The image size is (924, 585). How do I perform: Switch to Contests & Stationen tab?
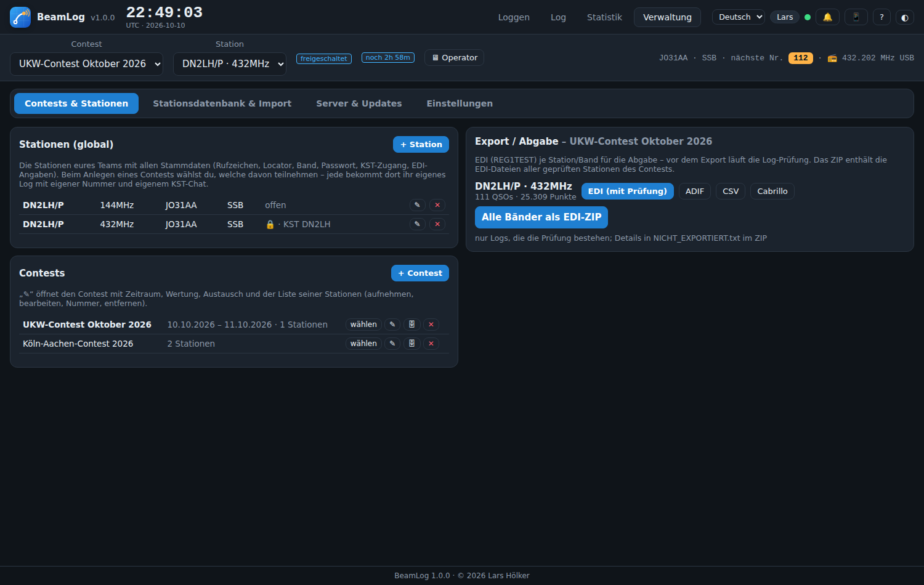tap(76, 103)
